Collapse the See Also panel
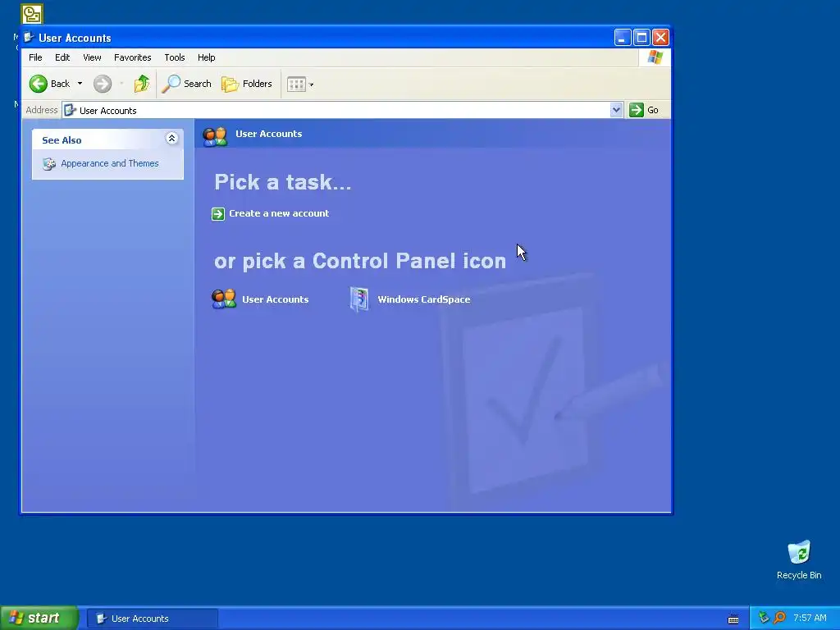Viewport: 840px width, 630px height. (171, 139)
